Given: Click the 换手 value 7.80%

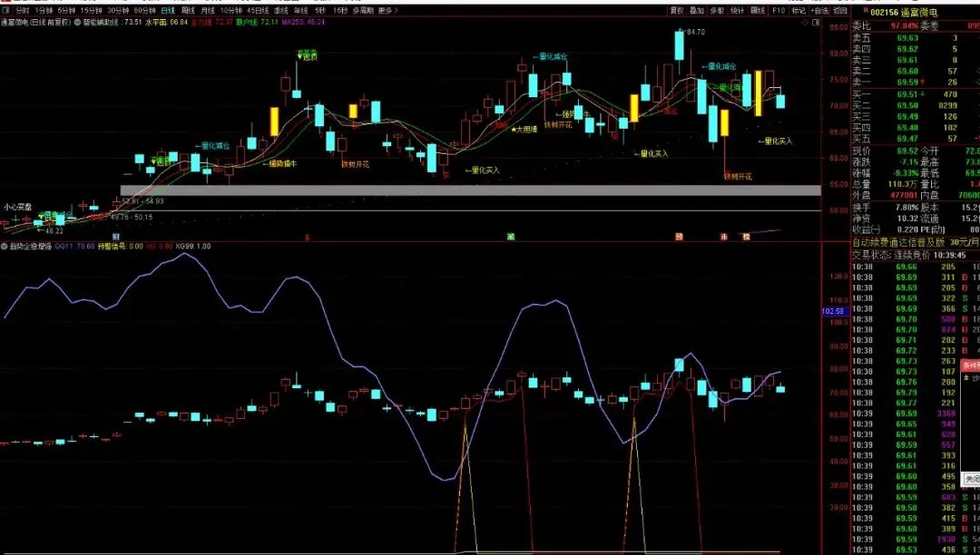Looking at the screenshot, I should [x=906, y=208].
